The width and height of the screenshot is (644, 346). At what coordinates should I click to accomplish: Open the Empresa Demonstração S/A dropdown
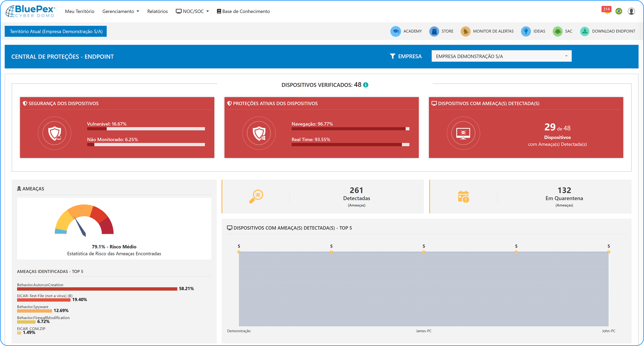pyautogui.click(x=501, y=56)
